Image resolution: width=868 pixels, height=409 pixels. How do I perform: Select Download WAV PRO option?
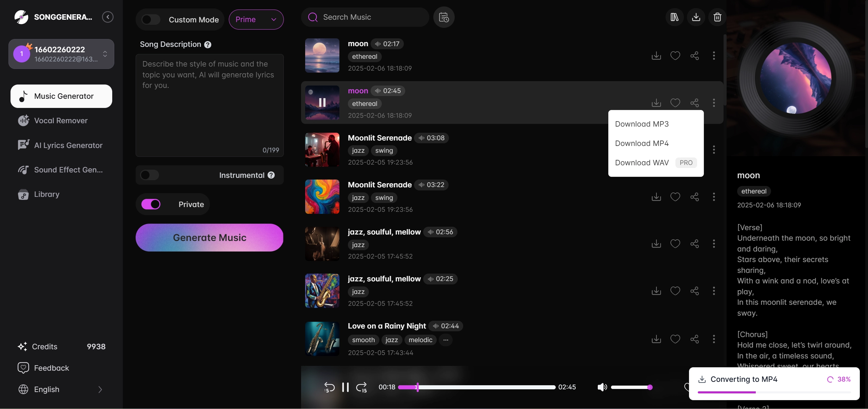point(642,163)
